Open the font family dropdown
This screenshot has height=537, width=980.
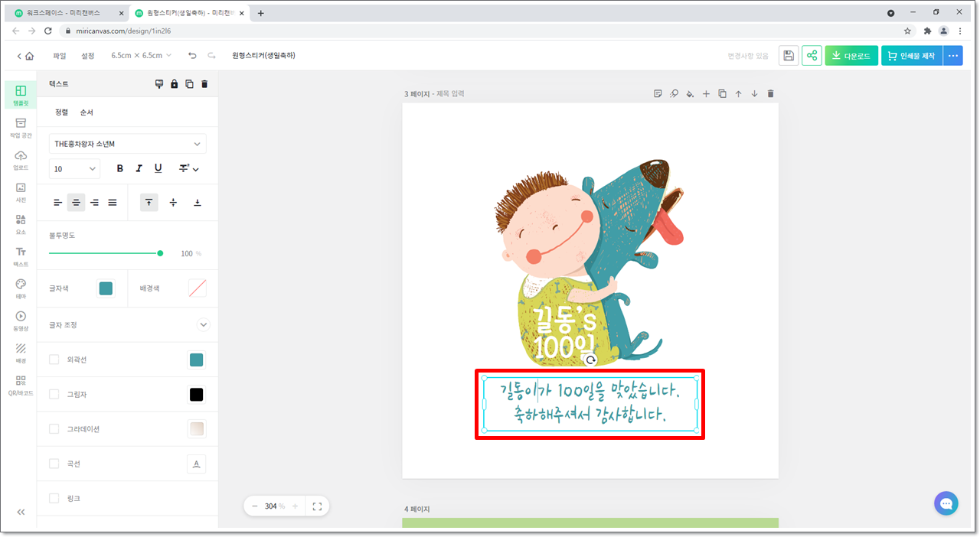[128, 144]
